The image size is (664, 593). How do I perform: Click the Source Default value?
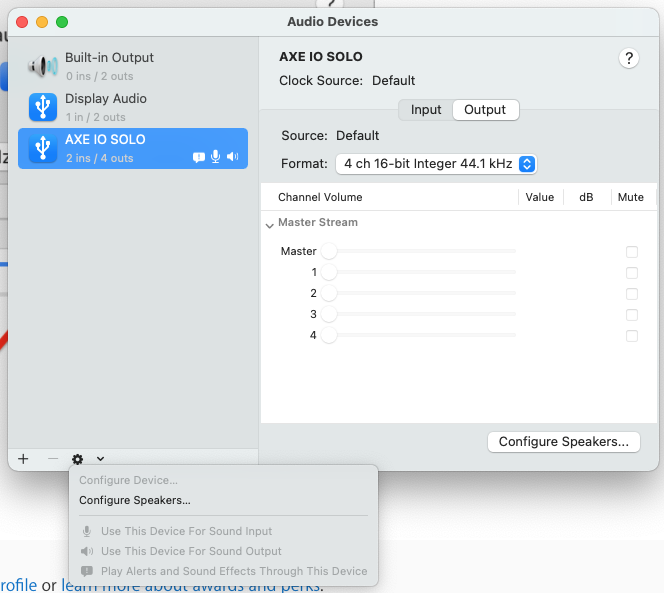357,136
